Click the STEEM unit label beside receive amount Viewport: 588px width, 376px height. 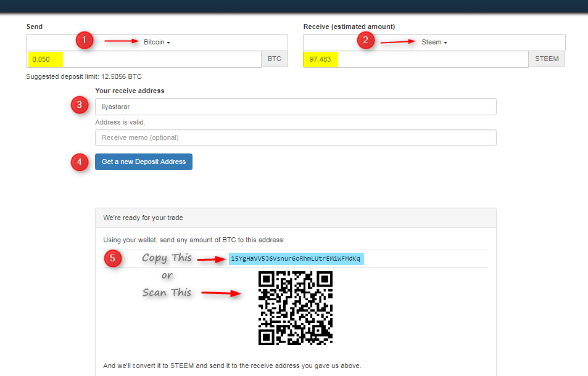pos(547,59)
